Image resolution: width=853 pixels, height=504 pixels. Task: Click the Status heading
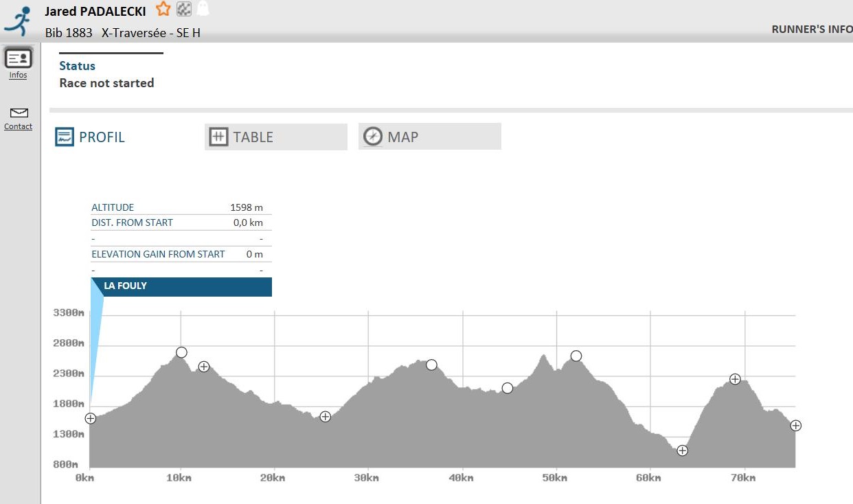(77, 66)
